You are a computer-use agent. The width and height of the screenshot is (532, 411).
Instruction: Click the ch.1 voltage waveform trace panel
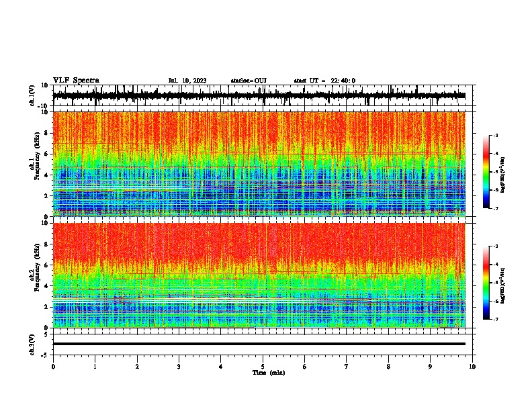263,95
